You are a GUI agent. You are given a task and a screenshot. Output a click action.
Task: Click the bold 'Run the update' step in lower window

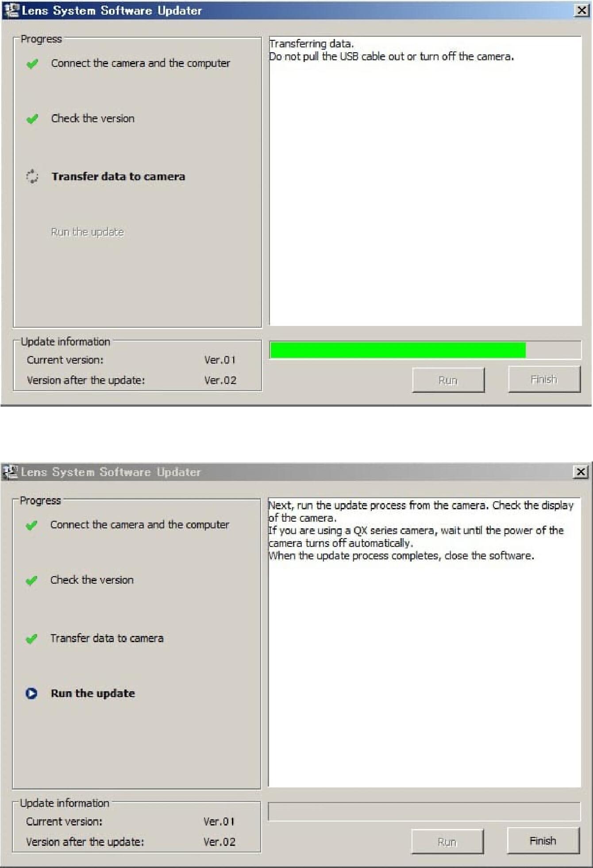(x=93, y=693)
